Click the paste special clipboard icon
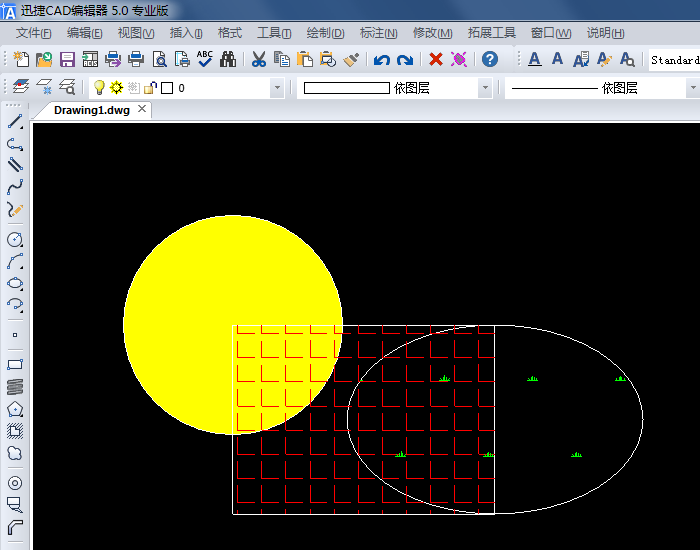The width and height of the screenshot is (700, 550). pyautogui.click(x=328, y=59)
